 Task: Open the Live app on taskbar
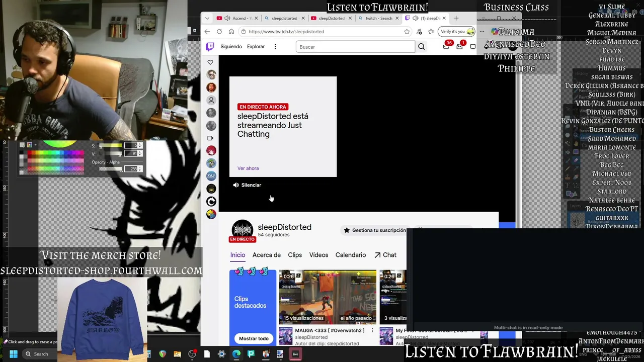click(295, 354)
